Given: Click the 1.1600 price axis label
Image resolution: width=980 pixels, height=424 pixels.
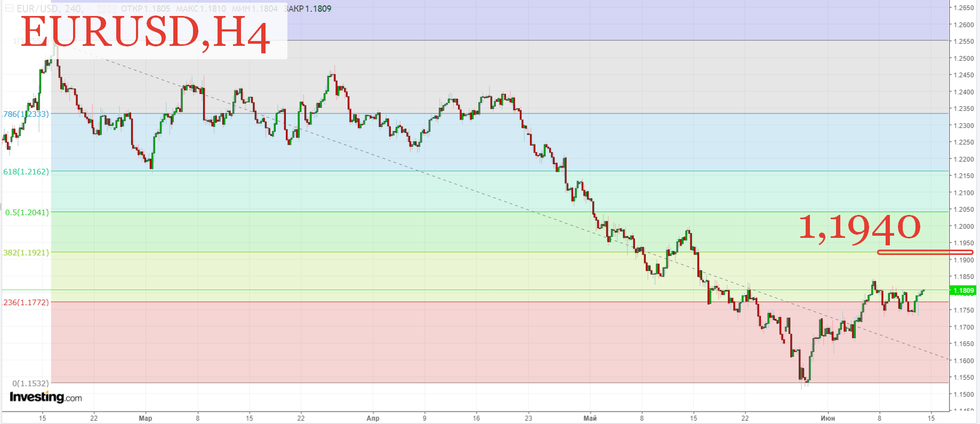Looking at the screenshot, I should click(x=963, y=361).
